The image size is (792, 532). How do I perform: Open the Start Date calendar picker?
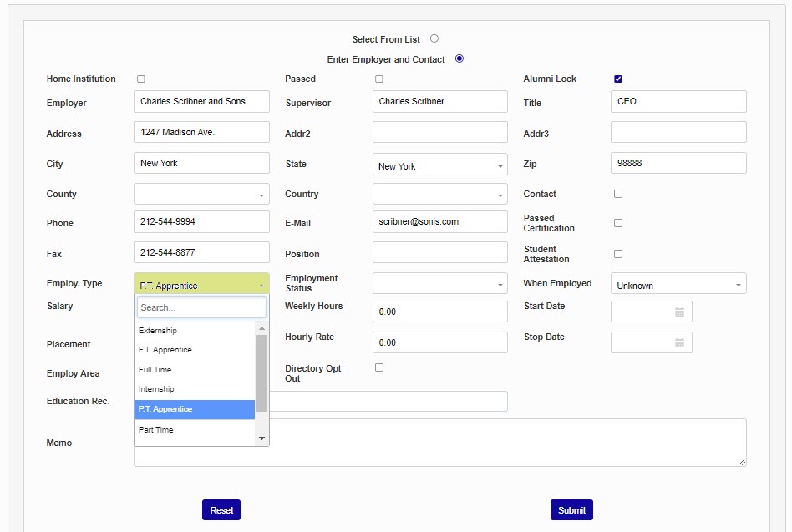click(x=679, y=312)
